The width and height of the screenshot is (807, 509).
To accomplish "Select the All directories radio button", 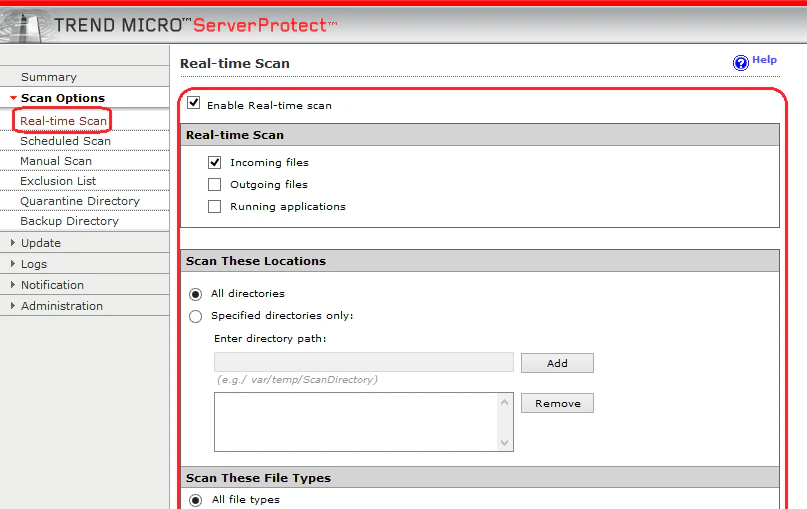I will (196, 294).
